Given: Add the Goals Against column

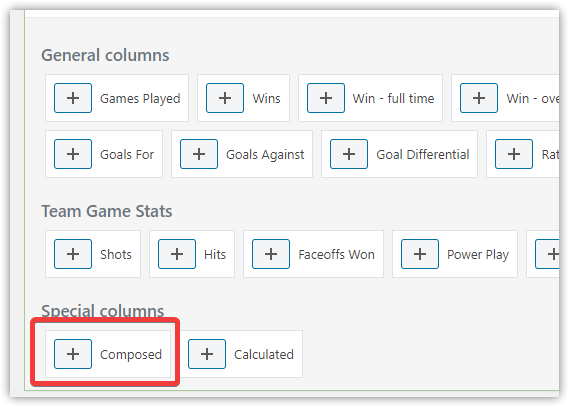Looking at the screenshot, I should tap(199, 154).
